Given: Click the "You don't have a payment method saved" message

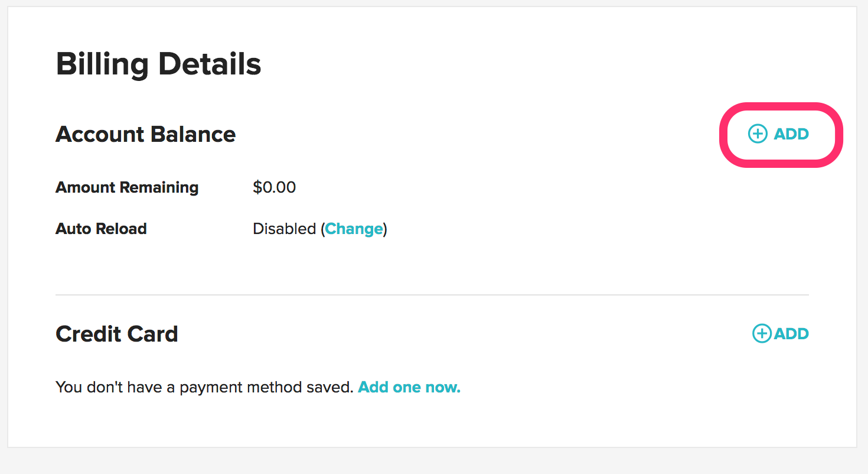Looking at the screenshot, I should point(204,388).
